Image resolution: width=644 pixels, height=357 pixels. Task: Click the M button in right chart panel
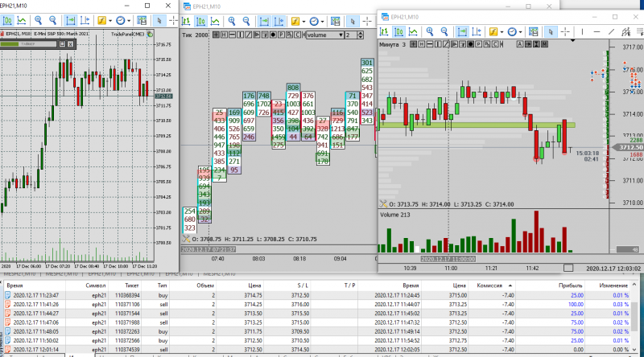tap(545, 44)
